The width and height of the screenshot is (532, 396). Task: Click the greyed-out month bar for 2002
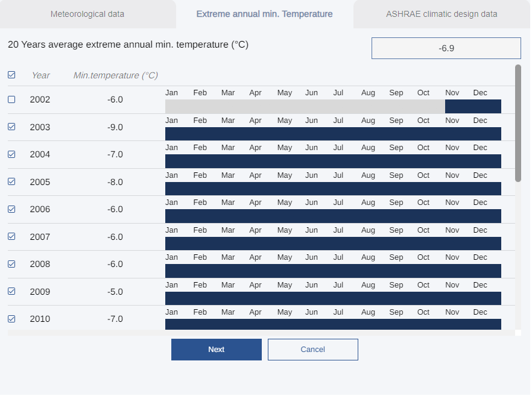(302, 106)
